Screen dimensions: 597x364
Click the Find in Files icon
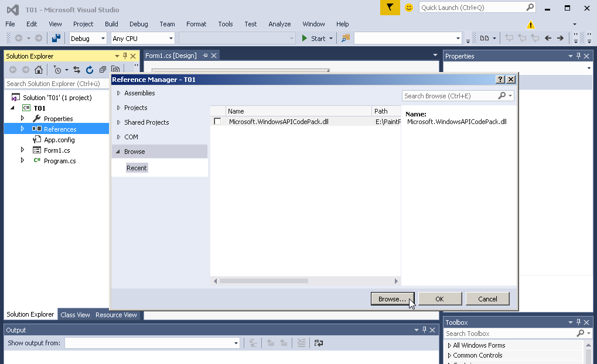click(x=346, y=38)
